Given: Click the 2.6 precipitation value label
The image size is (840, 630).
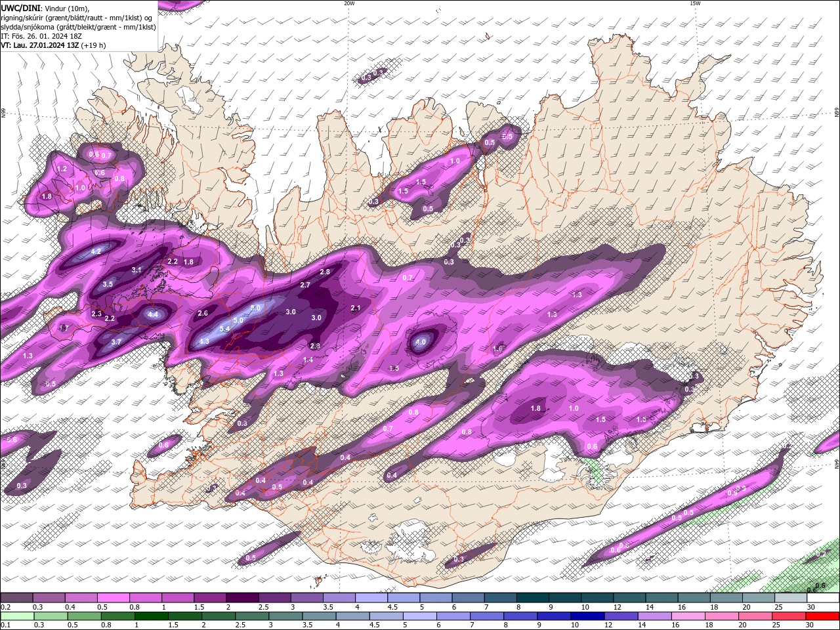Looking at the screenshot, I should coord(203,314).
